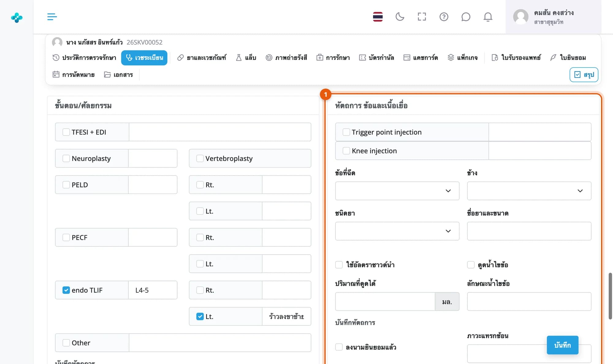613x364 pixels.
Task: Go to the แล็บ tab
Action: click(246, 58)
